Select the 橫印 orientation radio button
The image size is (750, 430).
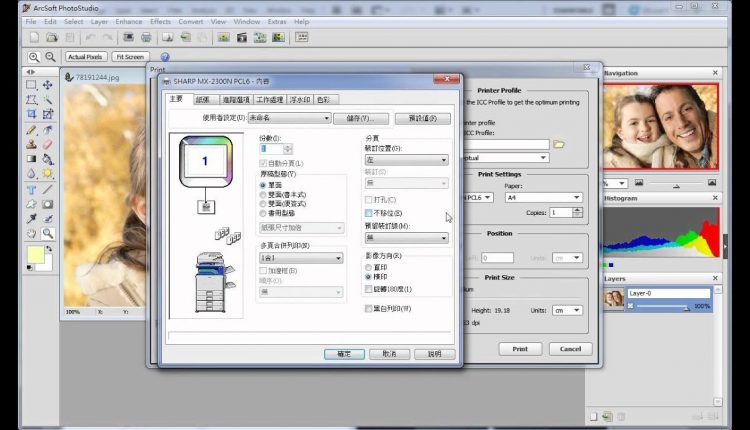point(368,277)
